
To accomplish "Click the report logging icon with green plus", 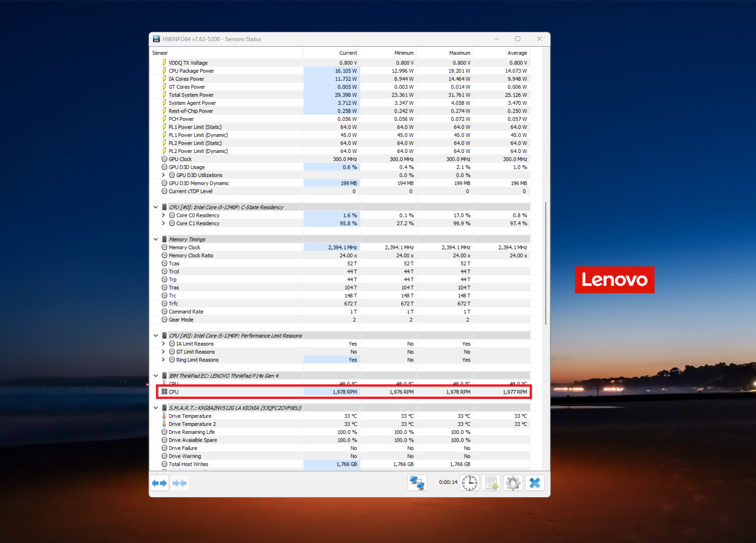I will point(490,483).
